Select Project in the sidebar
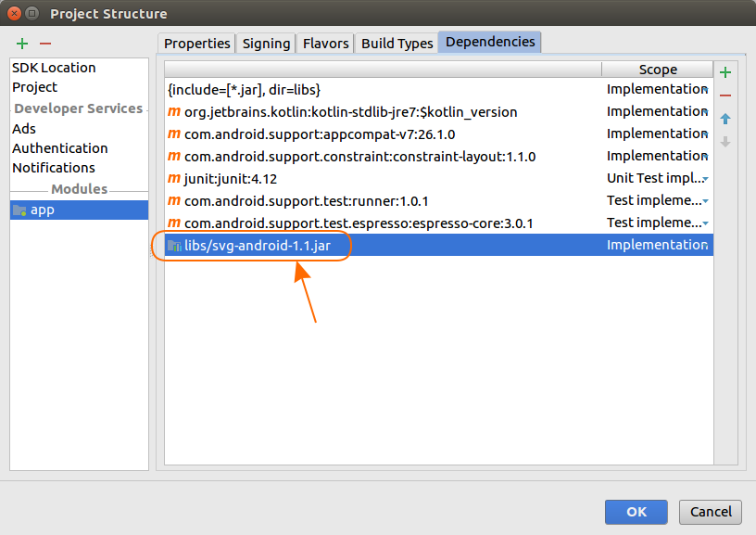756x535 pixels. click(79, 87)
